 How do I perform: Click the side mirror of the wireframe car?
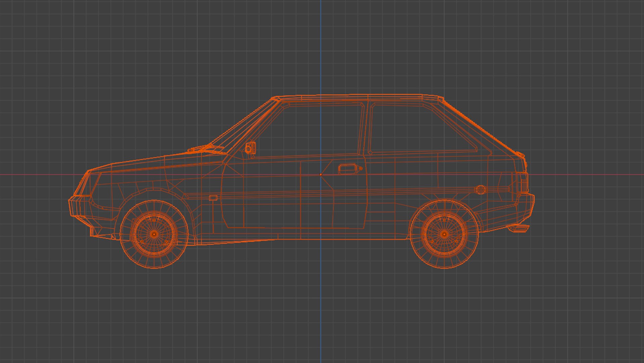click(251, 148)
